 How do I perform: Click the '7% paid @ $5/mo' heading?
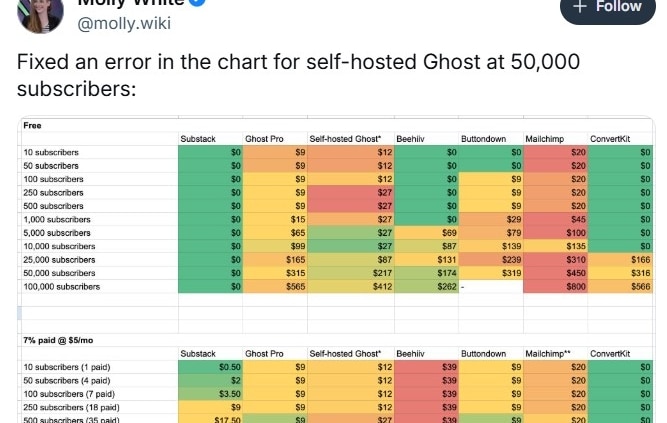(58, 340)
